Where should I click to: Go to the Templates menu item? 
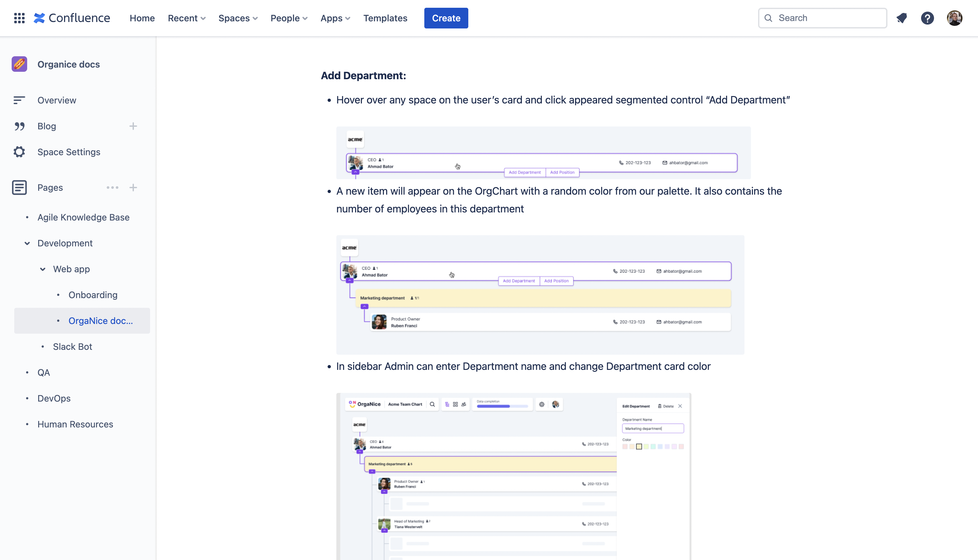click(385, 18)
